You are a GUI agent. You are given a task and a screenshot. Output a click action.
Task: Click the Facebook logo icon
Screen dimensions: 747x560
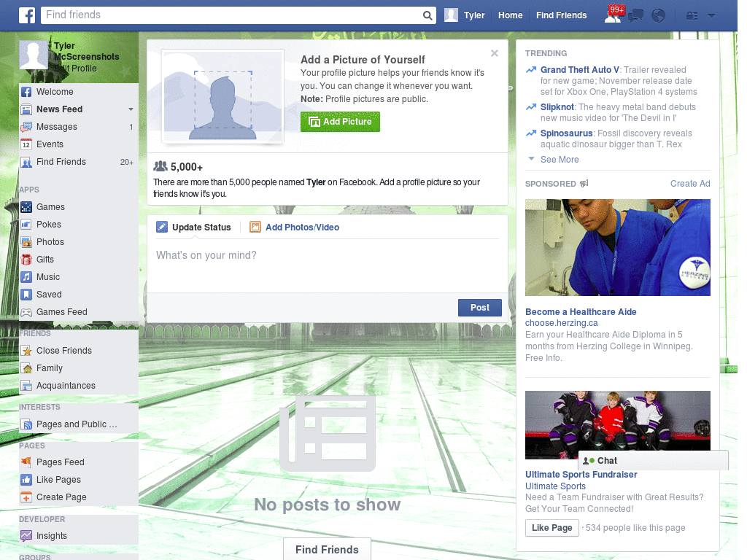[27, 15]
